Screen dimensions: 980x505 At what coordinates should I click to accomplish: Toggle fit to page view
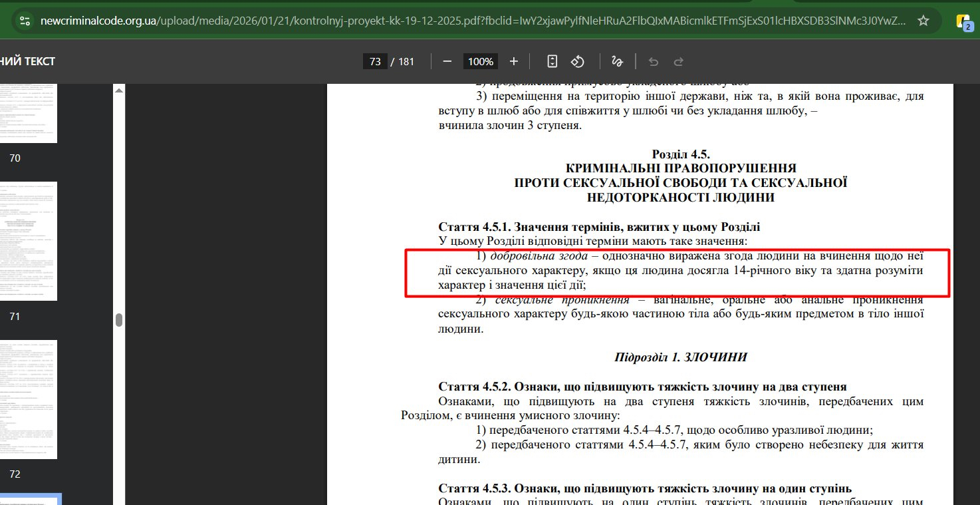tap(552, 61)
